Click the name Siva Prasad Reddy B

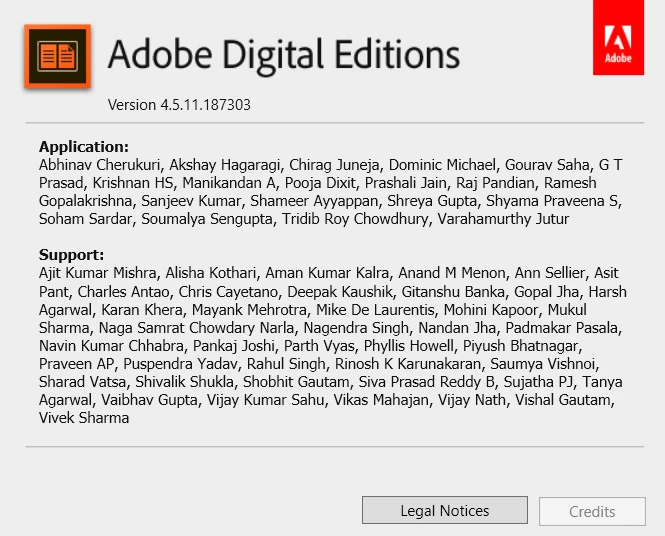coord(427,382)
